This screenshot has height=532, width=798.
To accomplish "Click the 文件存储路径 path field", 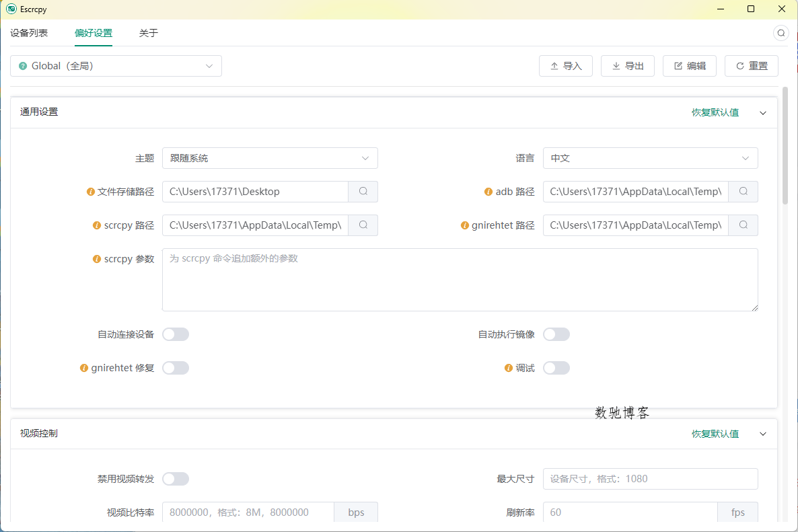I will pos(255,192).
